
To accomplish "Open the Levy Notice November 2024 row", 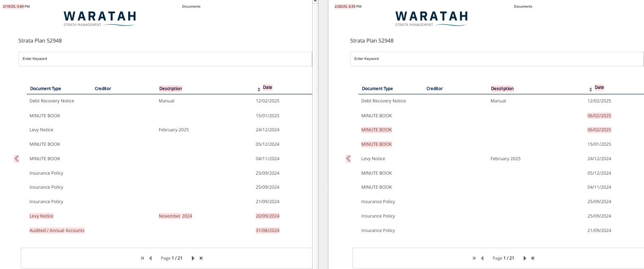I will point(41,216).
